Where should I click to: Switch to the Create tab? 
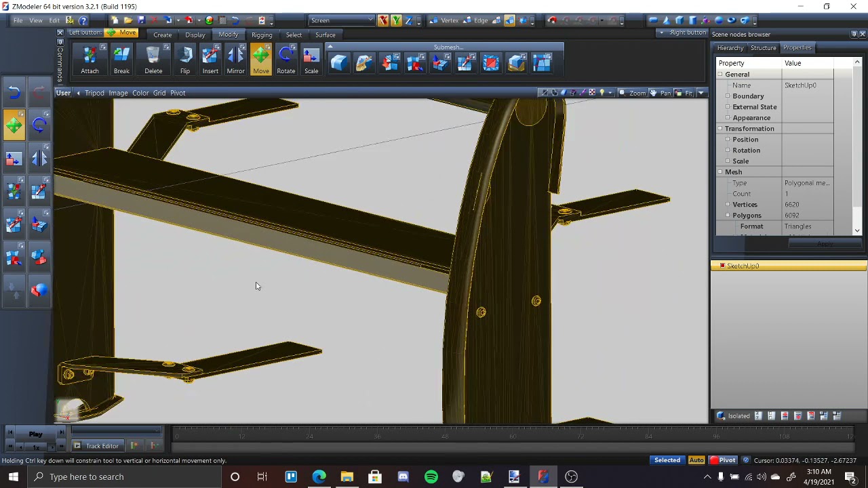pyautogui.click(x=162, y=35)
